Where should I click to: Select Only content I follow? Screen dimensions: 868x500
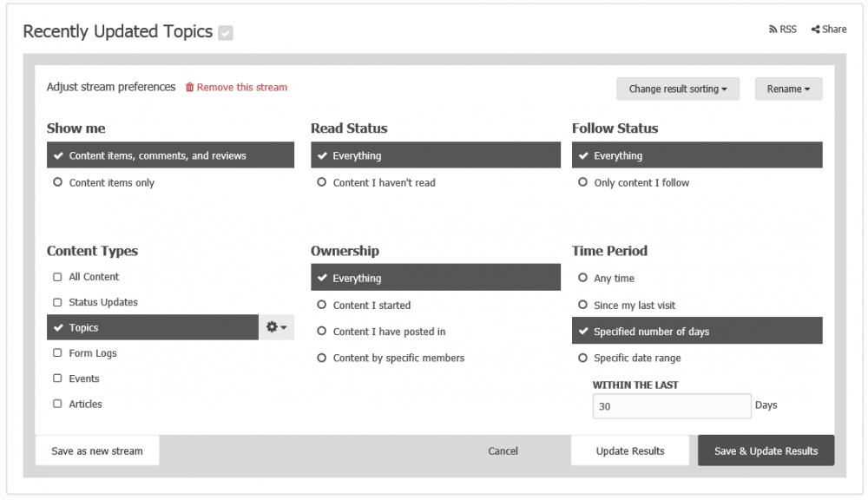pyautogui.click(x=582, y=183)
